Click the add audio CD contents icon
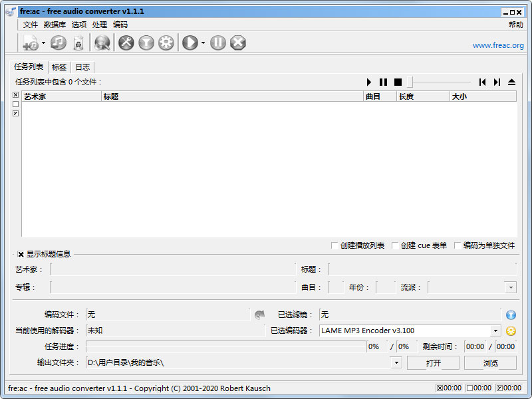Viewport: 532px width, 399px height. coord(59,43)
